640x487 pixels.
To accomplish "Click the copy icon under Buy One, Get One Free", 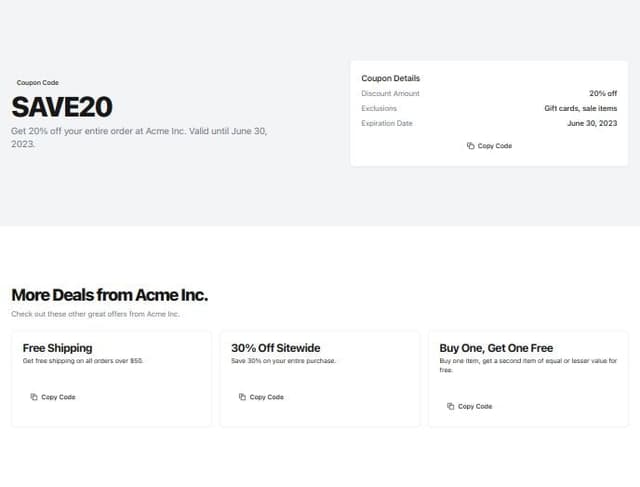I will (x=451, y=406).
